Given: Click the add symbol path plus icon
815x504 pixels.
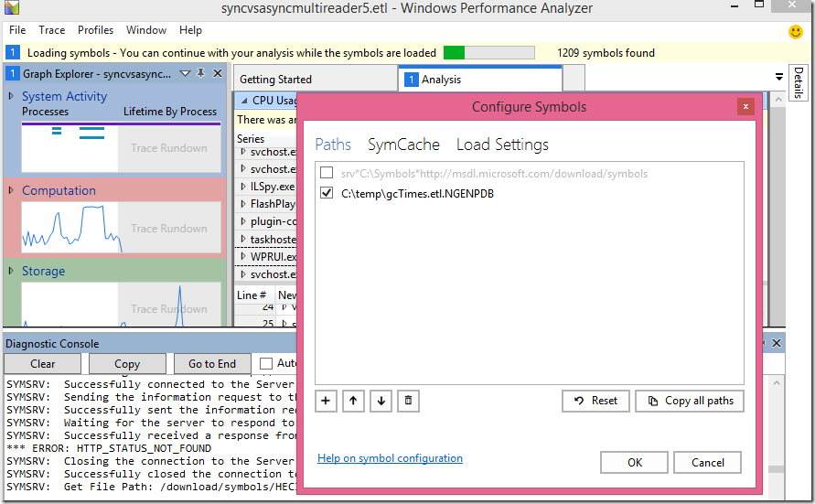Looking at the screenshot, I should [327, 401].
